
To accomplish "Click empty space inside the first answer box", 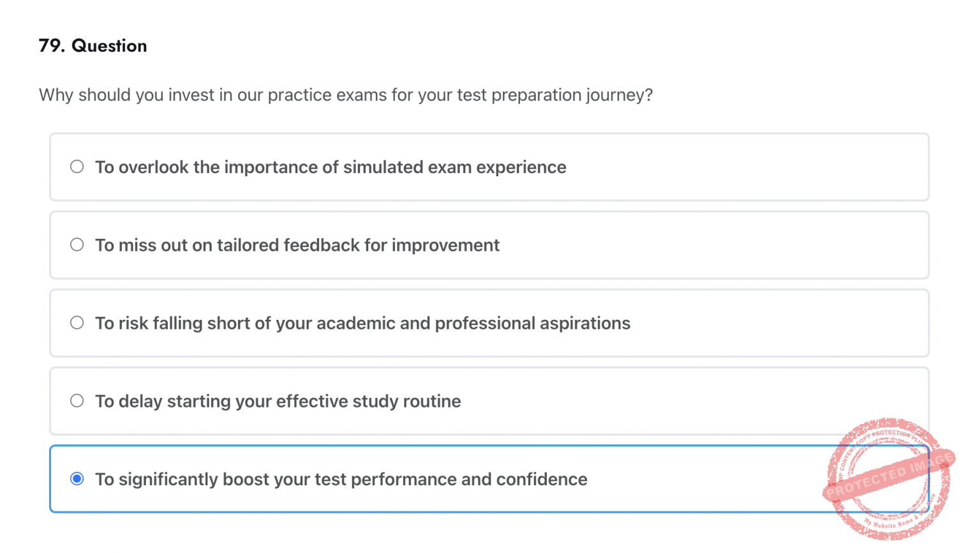I will click(x=734, y=167).
